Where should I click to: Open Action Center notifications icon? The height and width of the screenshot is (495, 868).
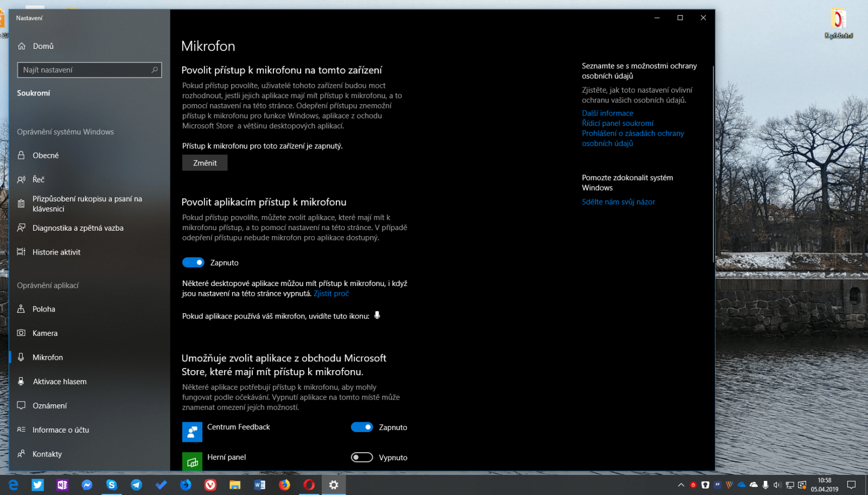tap(852, 485)
